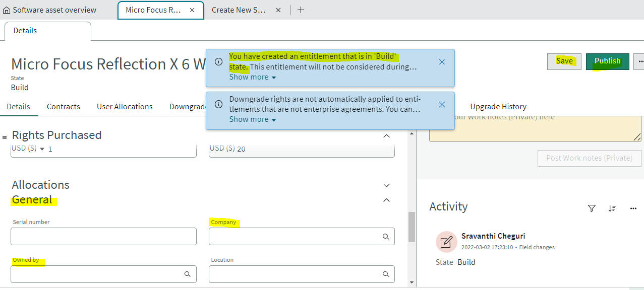Screen dimensions: 644x290
Task: Expand Show more on Build state message
Action: [253, 77]
